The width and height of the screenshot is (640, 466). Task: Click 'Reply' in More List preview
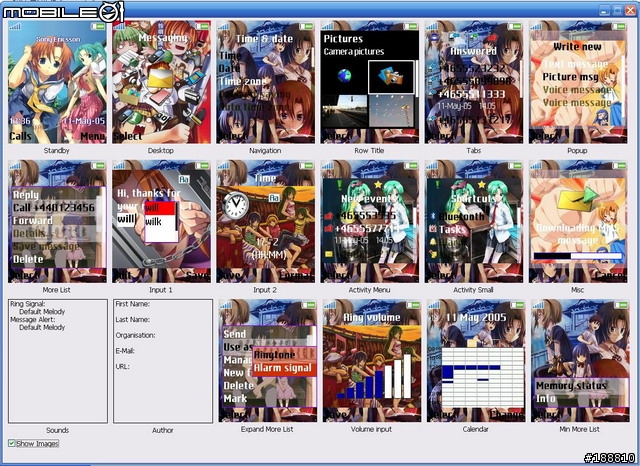click(26, 195)
